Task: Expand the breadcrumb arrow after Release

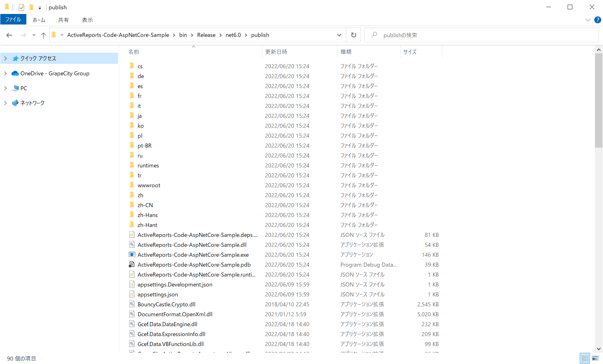Action: 220,35
